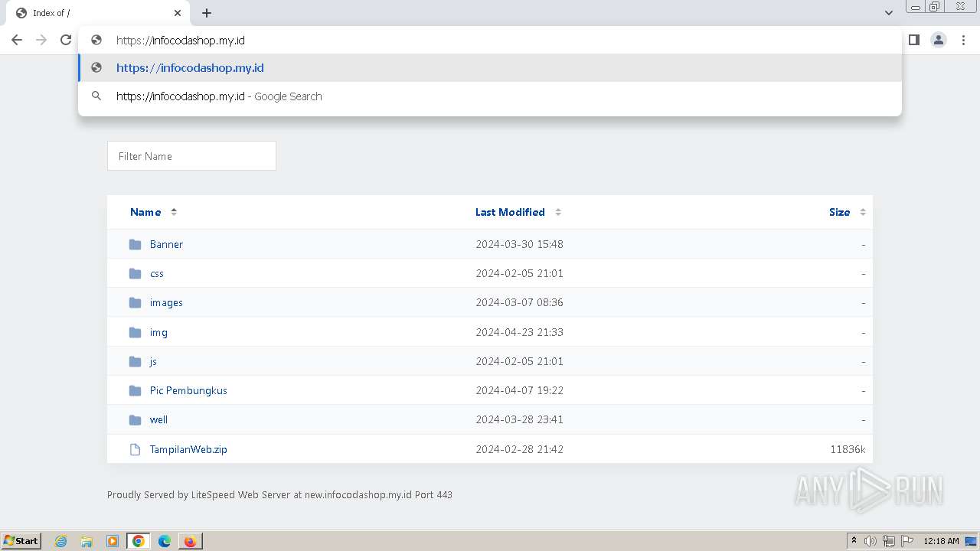Open File Explorer from the taskbar

87,541
